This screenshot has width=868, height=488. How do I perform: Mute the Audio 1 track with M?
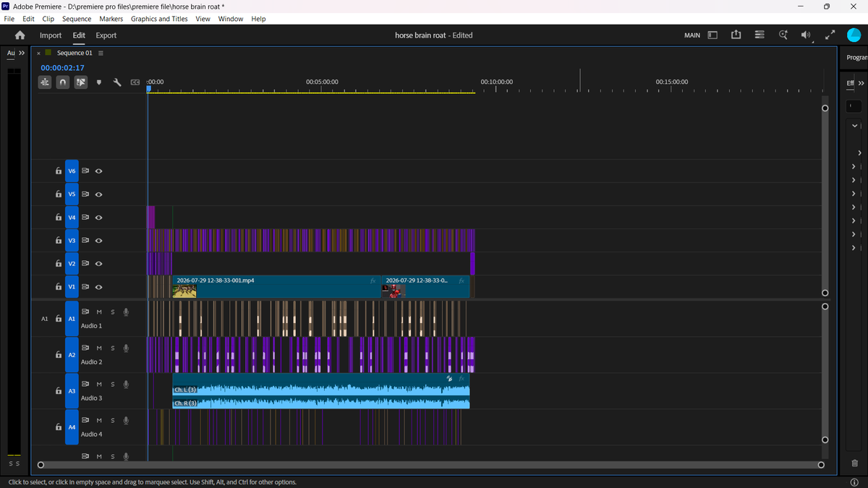[x=99, y=312]
